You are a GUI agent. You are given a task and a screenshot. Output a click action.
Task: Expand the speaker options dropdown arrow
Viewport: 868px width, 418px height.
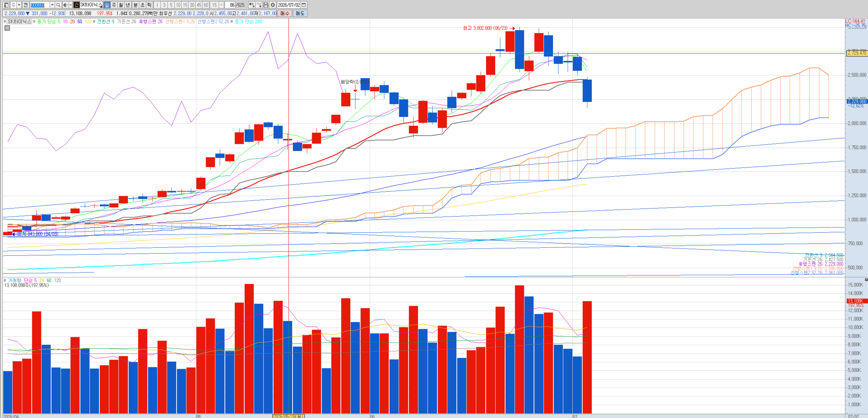point(70,5)
